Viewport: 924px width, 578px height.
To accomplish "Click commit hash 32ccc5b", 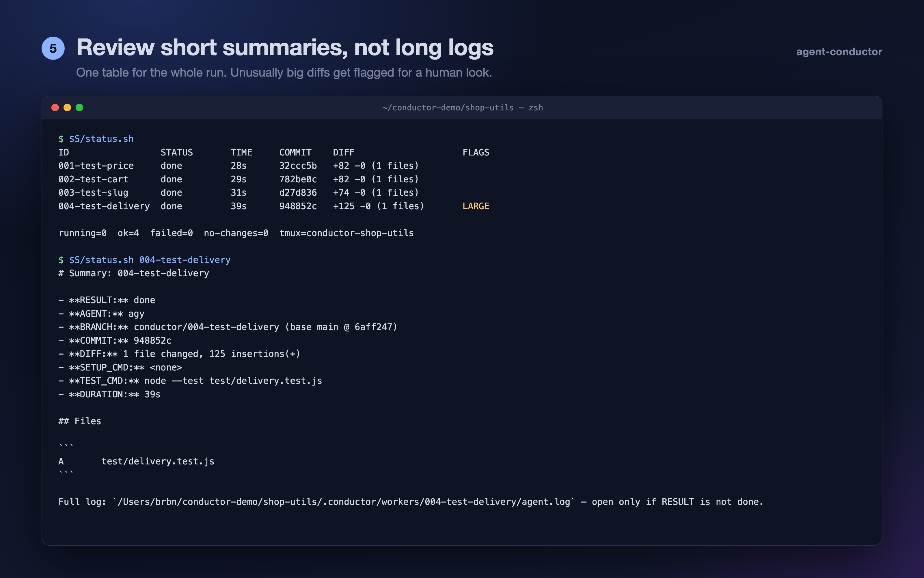I will pos(298,166).
